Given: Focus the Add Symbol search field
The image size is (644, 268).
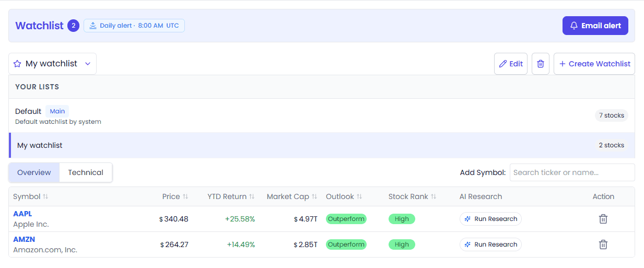Looking at the screenshot, I should 572,172.
